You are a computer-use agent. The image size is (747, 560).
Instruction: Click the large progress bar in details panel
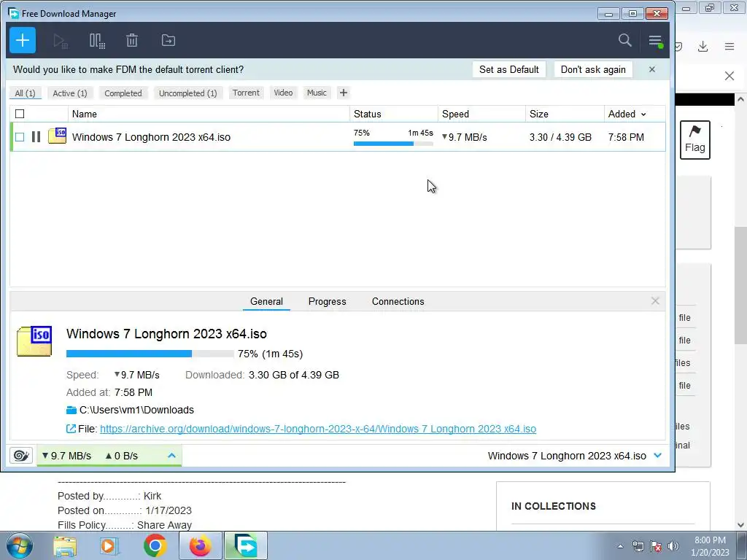[x=150, y=354]
